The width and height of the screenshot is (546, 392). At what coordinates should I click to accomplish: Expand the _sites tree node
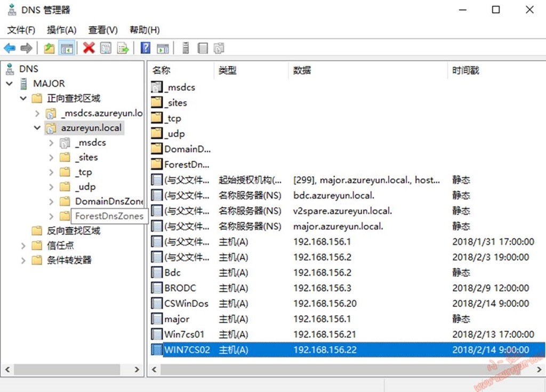51,157
